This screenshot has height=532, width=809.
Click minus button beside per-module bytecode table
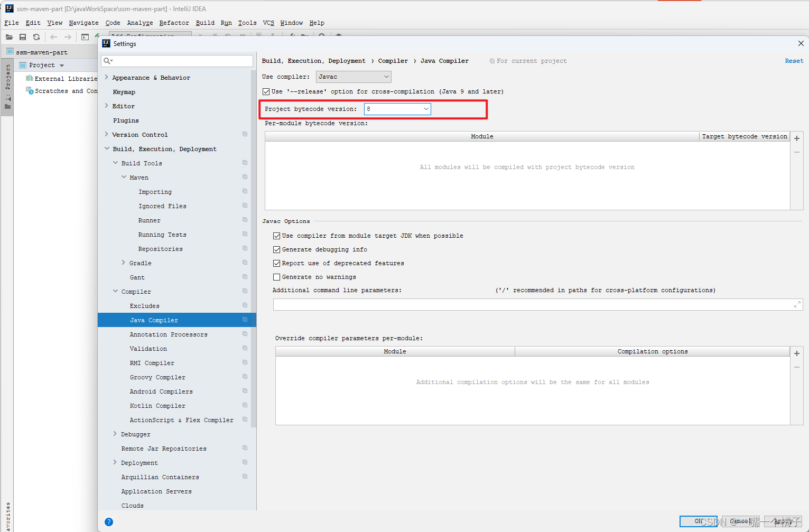point(797,152)
